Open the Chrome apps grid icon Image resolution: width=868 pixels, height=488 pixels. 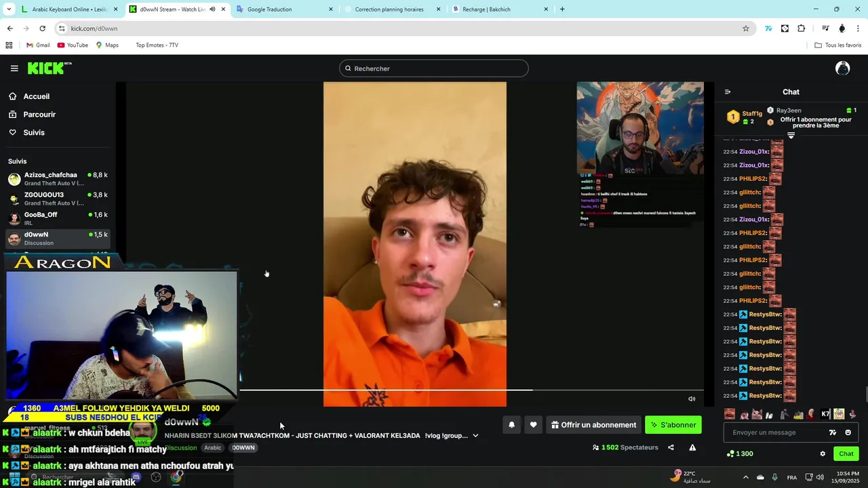[9, 45]
